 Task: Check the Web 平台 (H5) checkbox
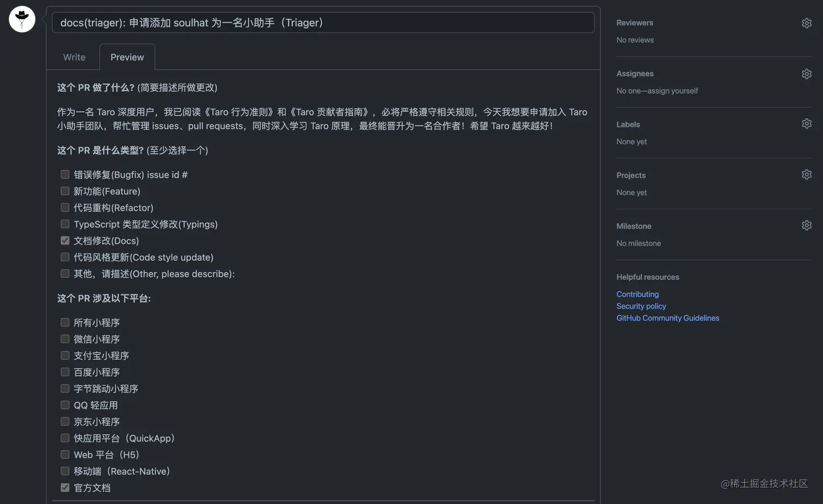pos(65,454)
